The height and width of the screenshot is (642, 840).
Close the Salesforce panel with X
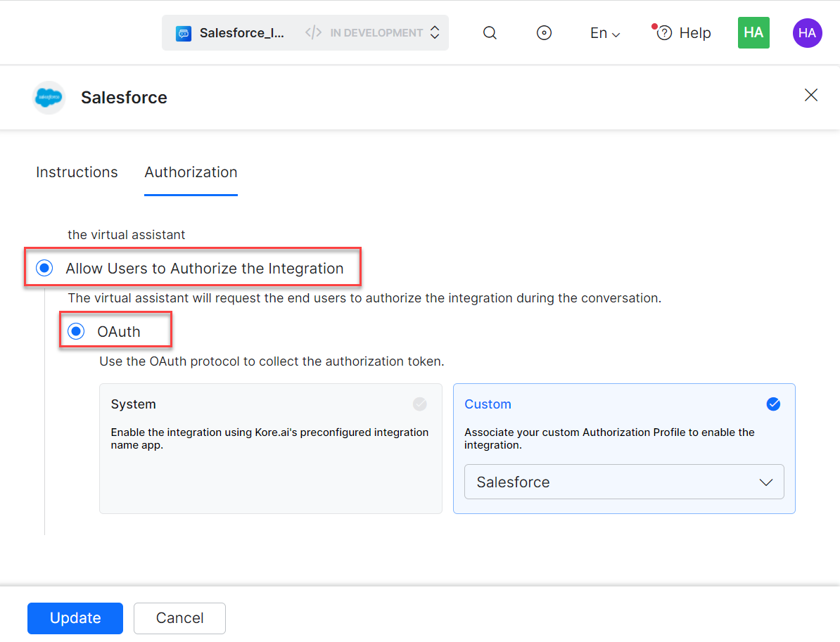[x=811, y=95]
